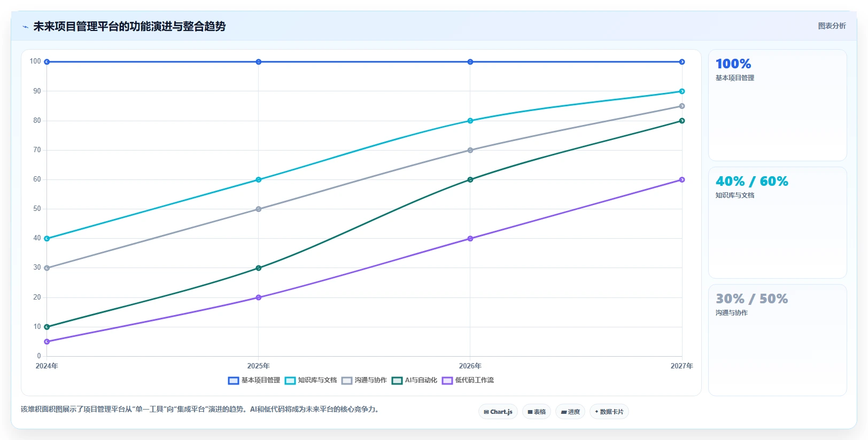868x440 pixels.
Task: Click the 知识库与文档 point at 2024年 (value 40)
Action: [47, 239]
